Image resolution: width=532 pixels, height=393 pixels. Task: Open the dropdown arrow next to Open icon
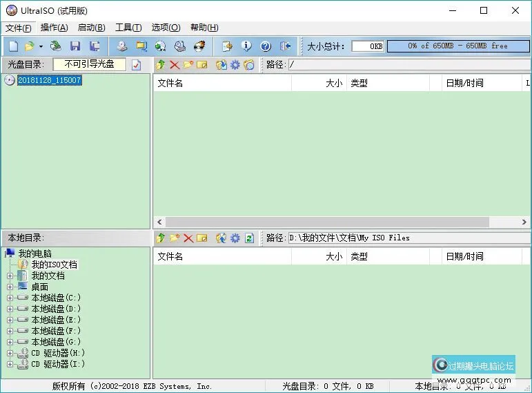[41, 46]
